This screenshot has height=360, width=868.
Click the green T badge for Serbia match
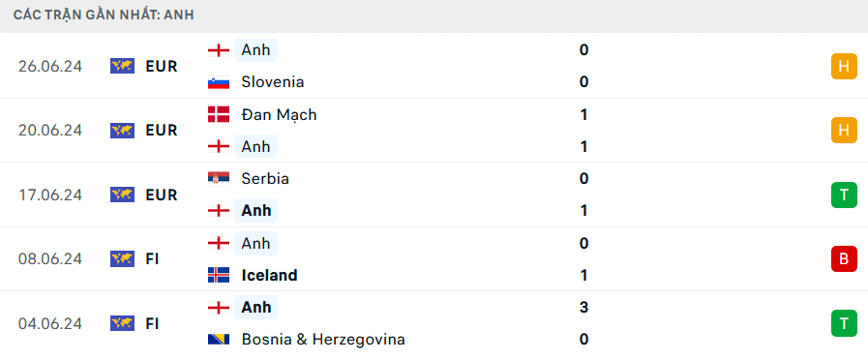tap(844, 195)
